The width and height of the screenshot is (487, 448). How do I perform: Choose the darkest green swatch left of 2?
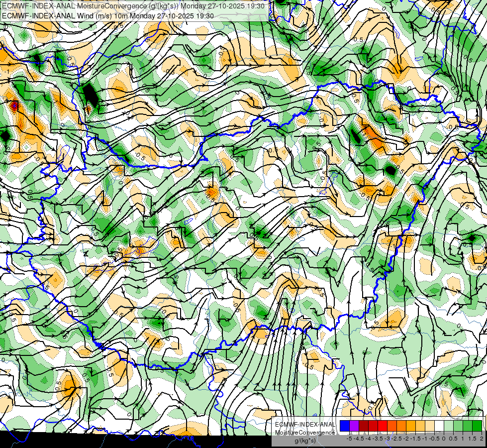tap(477, 426)
